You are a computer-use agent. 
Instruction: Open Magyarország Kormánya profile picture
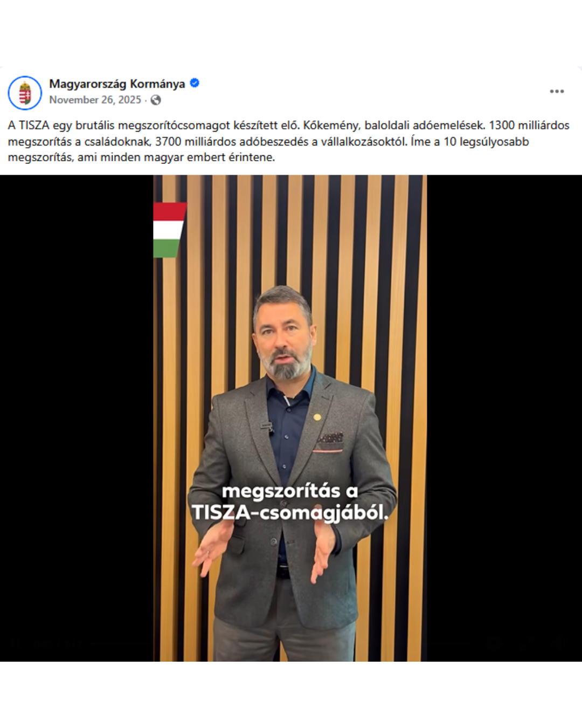(25, 93)
